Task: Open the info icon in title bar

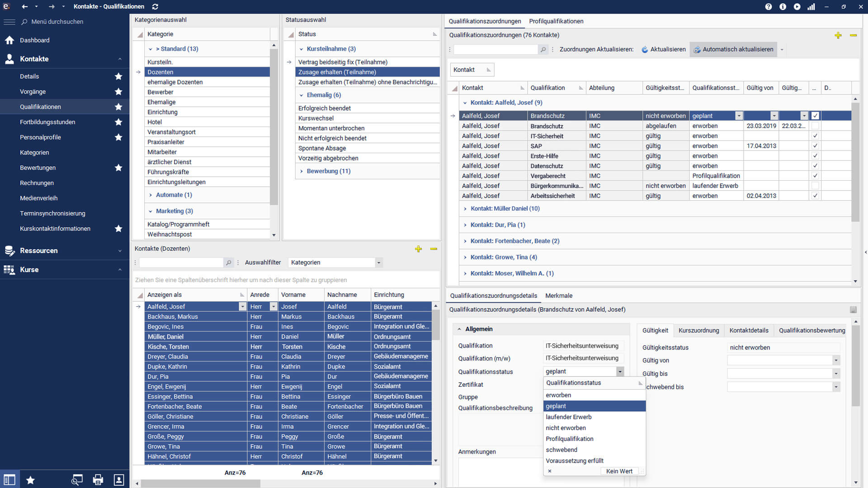Action: (783, 6)
